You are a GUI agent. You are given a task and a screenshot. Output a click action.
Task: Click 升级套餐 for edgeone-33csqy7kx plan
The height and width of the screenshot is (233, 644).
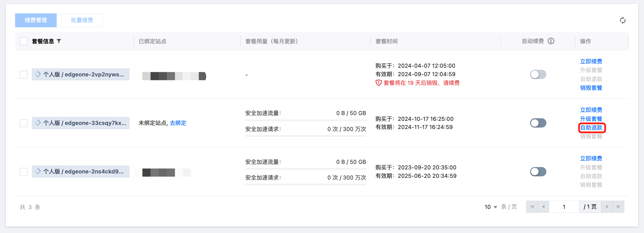pyautogui.click(x=591, y=119)
